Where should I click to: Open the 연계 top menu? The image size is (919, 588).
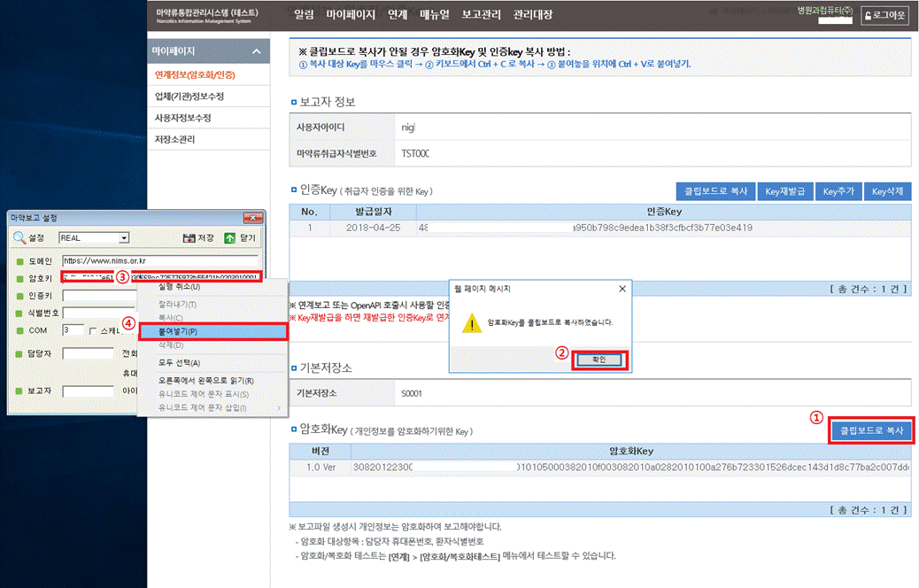(398, 15)
